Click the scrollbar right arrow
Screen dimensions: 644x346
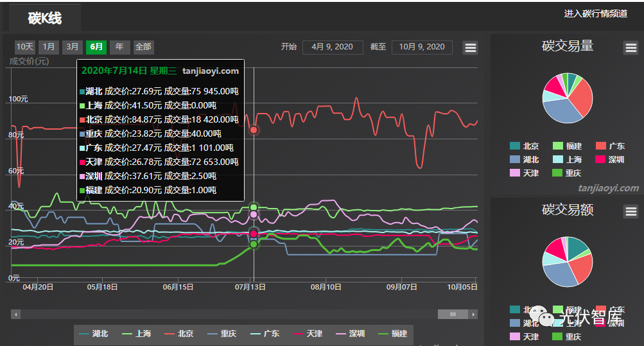point(473,315)
